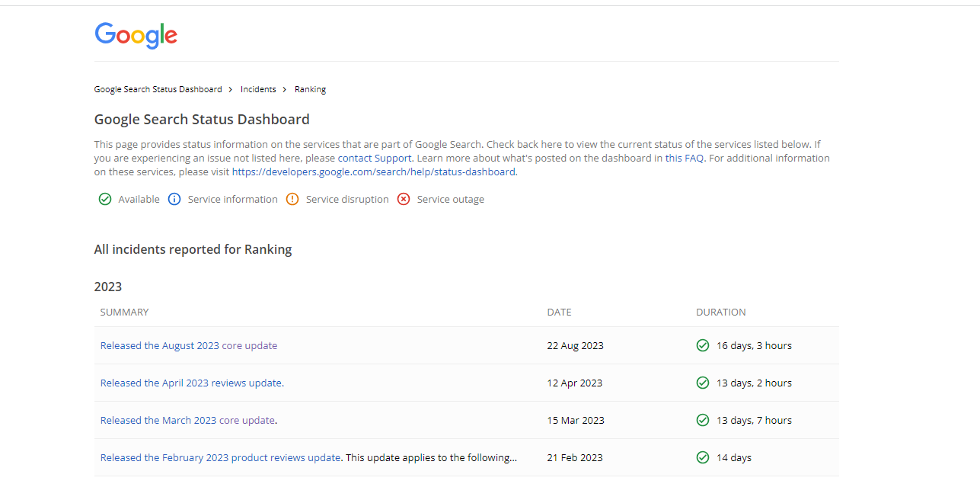Click the date 12 Apr 2023
The width and height of the screenshot is (980, 500).
[x=574, y=383]
